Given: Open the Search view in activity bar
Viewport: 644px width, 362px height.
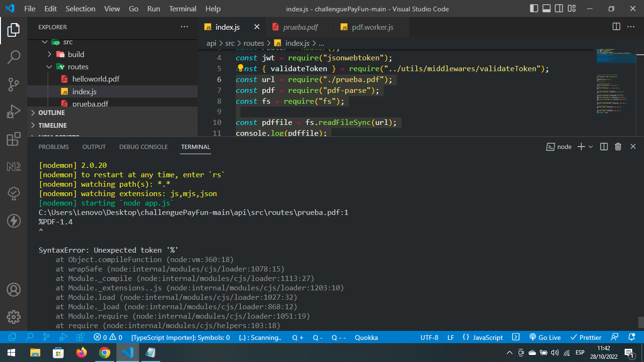Looking at the screenshot, I should 13,57.
